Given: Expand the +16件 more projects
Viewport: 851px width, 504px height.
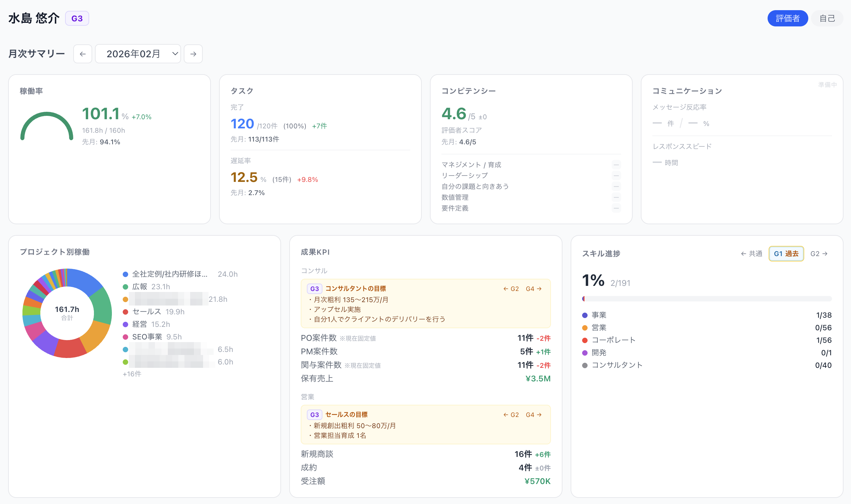Looking at the screenshot, I should [132, 374].
